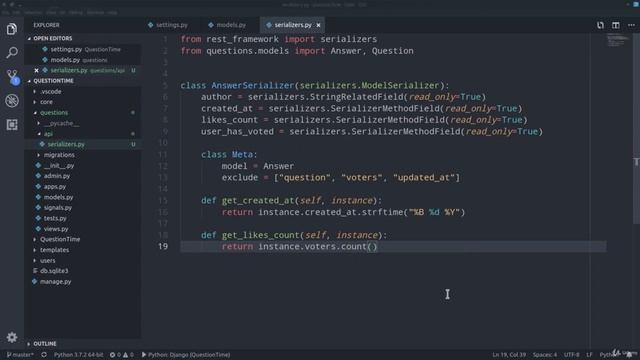Expand the migrations folder
The width and height of the screenshot is (640, 360).
(59, 155)
